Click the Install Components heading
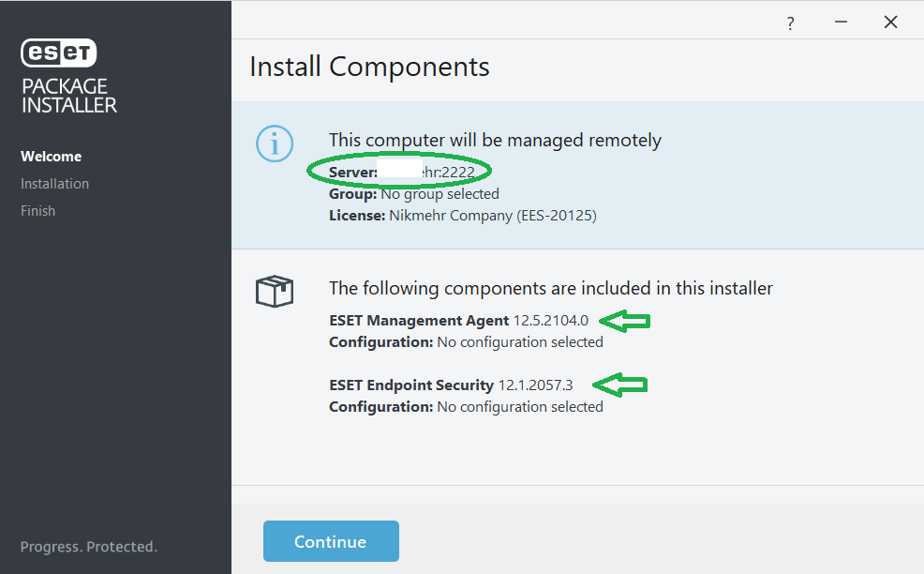Screen dimensions: 924x574 click(369, 68)
